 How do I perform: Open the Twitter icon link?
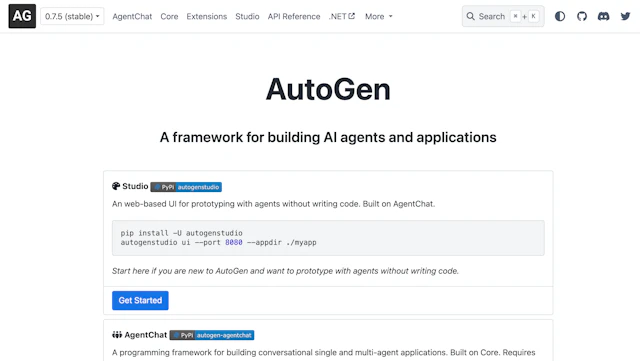(x=625, y=16)
